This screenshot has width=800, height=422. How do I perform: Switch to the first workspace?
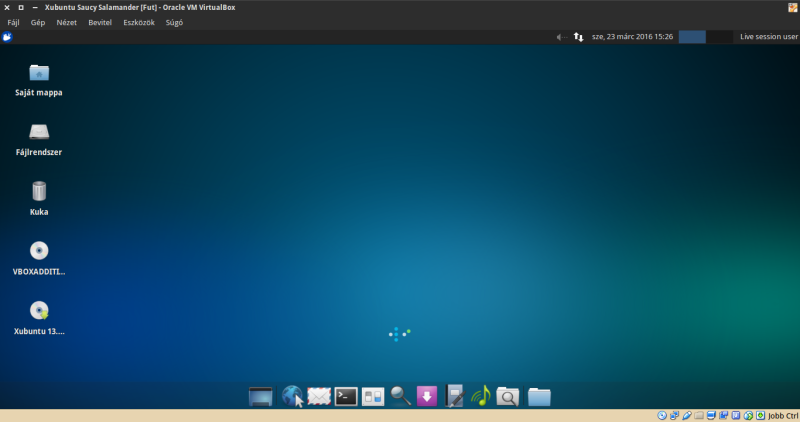click(x=692, y=37)
